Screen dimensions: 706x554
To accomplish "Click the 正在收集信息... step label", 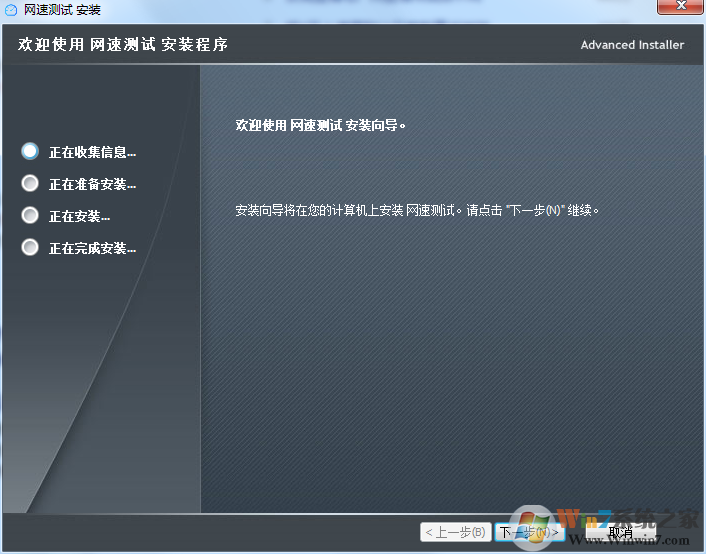I will [x=92, y=152].
